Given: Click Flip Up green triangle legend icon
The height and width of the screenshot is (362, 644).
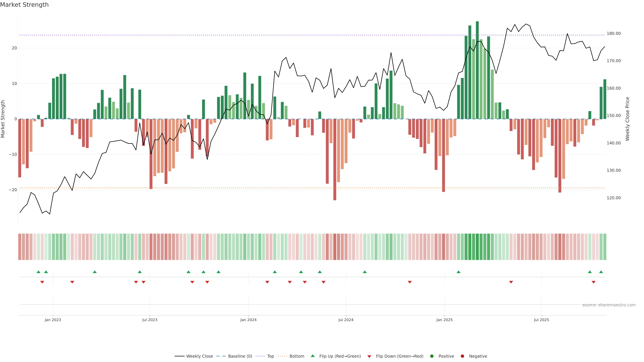Looking at the screenshot, I should pos(312,356).
